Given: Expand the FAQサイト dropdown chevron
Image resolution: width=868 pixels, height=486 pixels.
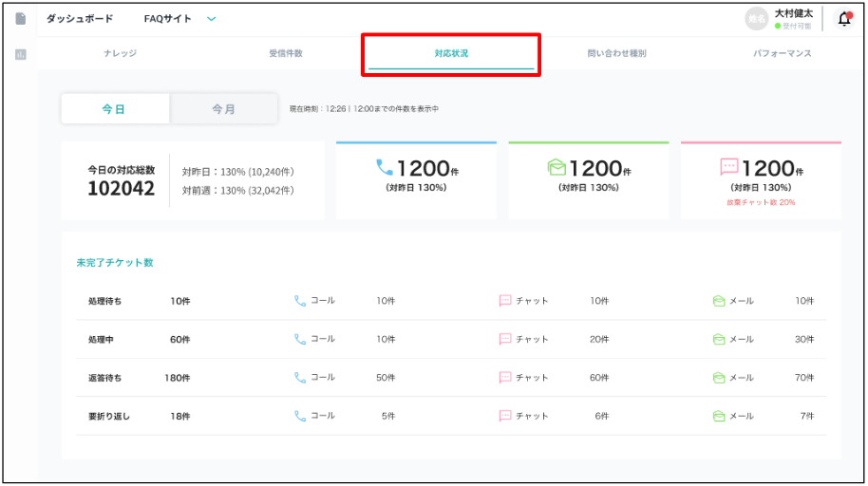Looking at the screenshot, I should (211, 19).
